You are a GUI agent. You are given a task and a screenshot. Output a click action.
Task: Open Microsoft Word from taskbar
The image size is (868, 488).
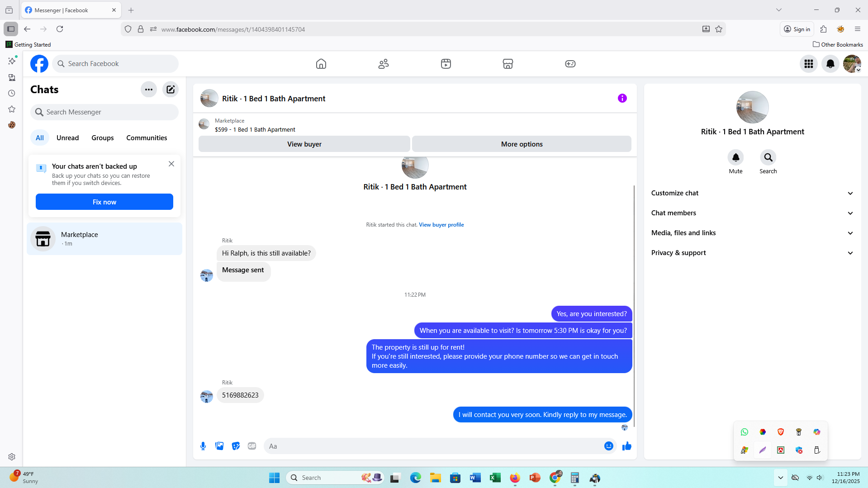pos(475,478)
